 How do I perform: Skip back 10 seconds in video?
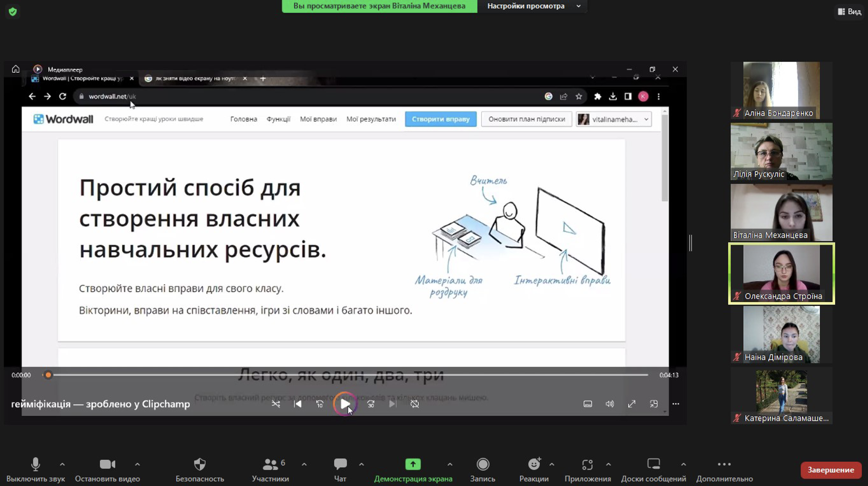(x=320, y=404)
